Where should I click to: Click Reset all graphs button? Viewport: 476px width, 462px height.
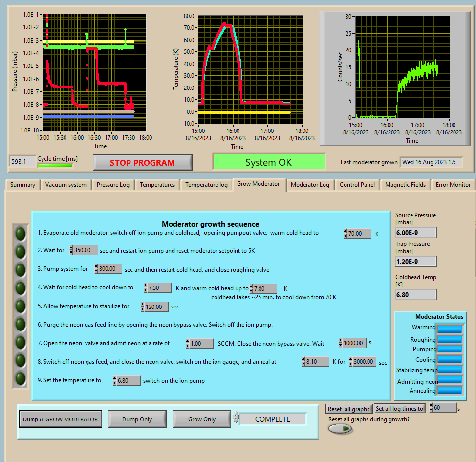[x=348, y=409]
